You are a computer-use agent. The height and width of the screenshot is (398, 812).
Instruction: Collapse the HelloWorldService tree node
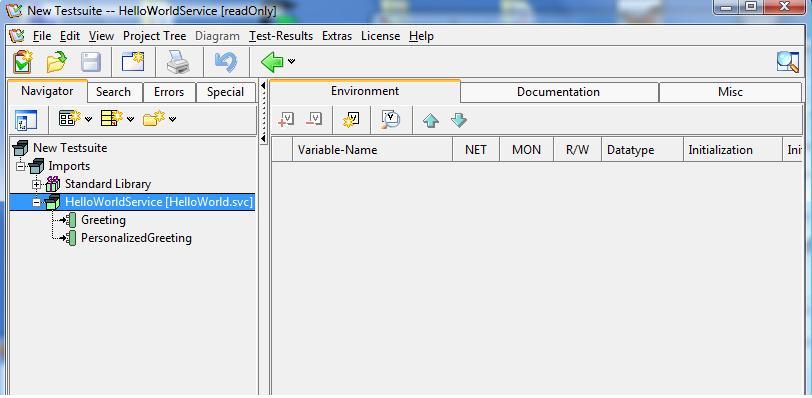click(x=36, y=202)
